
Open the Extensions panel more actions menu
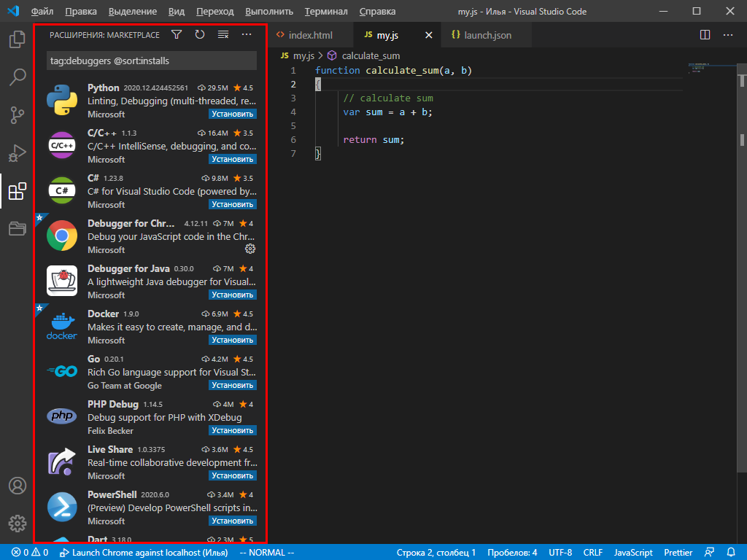coord(246,34)
